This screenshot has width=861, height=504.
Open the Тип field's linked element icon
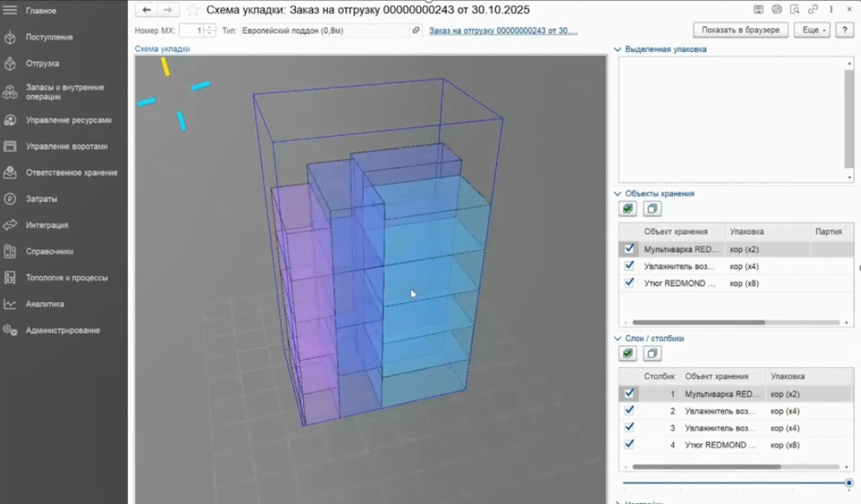pyautogui.click(x=416, y=30)
